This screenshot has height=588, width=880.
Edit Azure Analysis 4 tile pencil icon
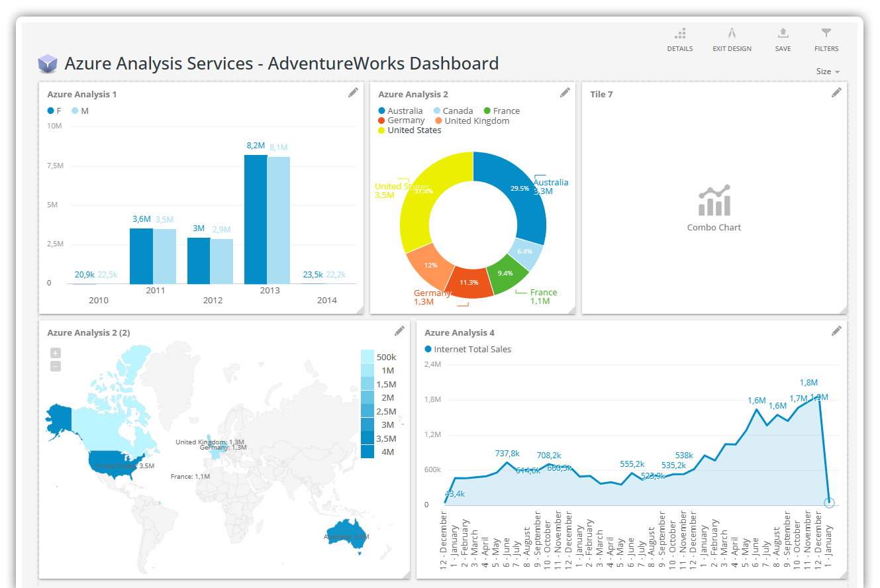click(x=836, y=331)
